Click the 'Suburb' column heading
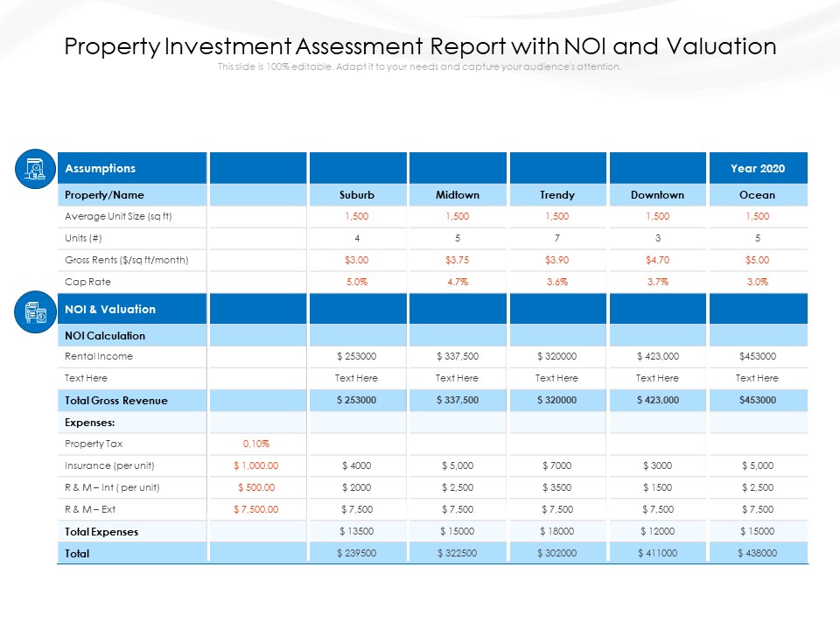Screen dimensions: 840x630 [x=357, y=195]
